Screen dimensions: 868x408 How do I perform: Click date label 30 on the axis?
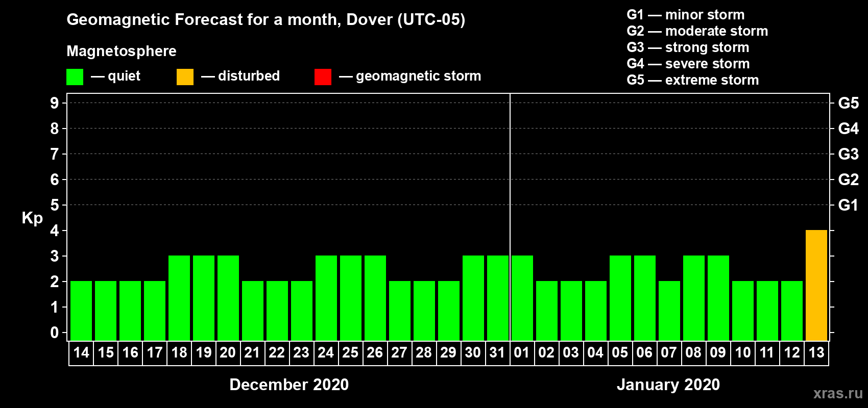pyautogui.click(x=473, y=352)
